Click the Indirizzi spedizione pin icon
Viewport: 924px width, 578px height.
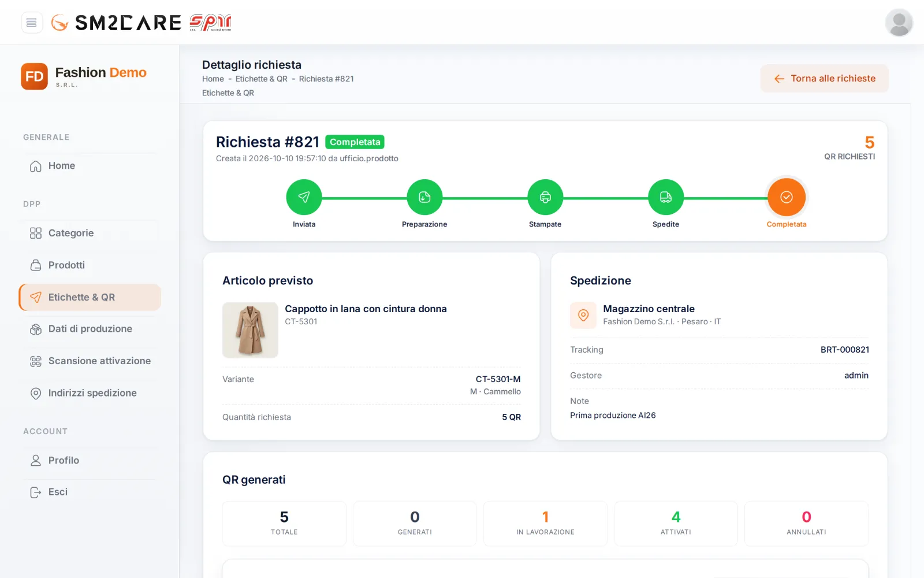pyautogui.click(x=36, y=393)
